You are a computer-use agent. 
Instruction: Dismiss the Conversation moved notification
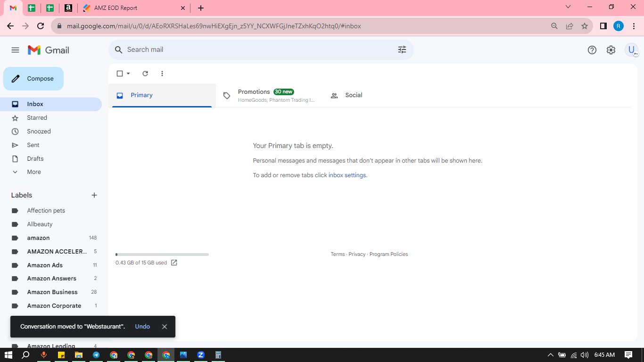[x=165, y=327]
